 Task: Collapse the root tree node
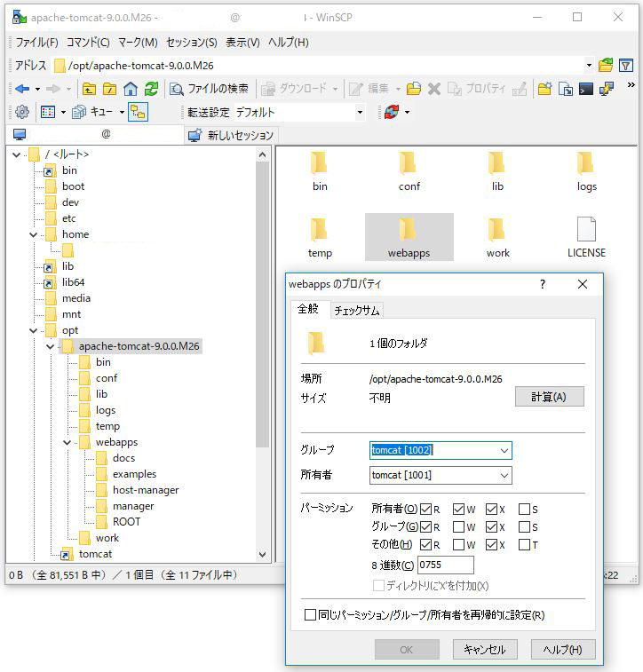(x=16, y=154)
